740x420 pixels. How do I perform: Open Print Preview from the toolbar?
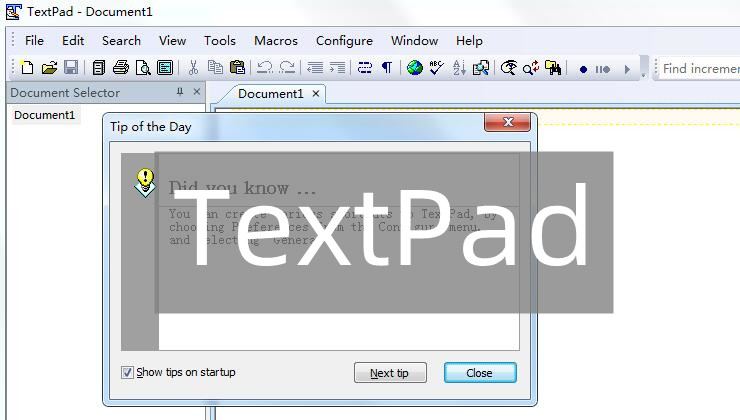click(143, 68)
